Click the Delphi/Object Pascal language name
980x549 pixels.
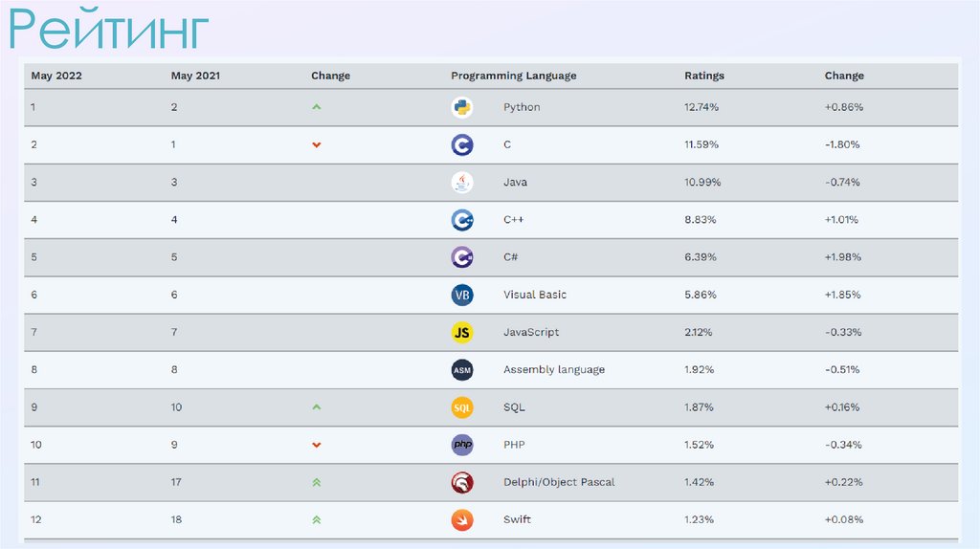coord(559,482)
